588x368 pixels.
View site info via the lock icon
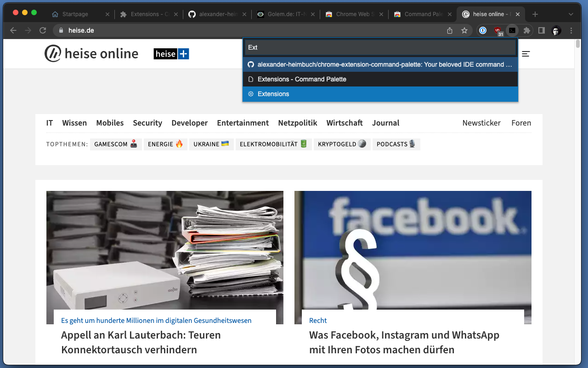(61, 30)
